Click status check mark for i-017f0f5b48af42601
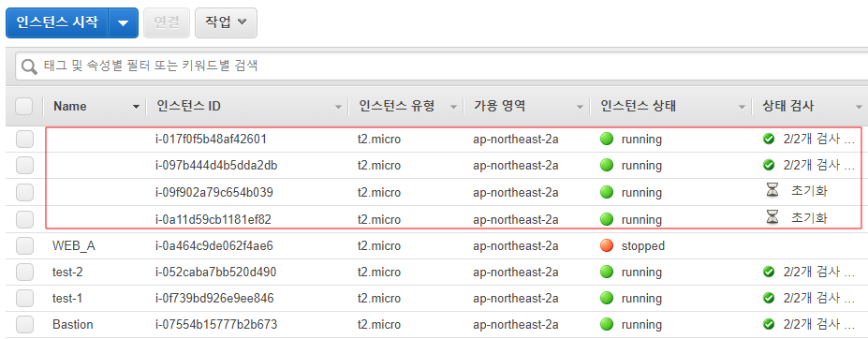This screenshot has width=868, height=339. [x=769, y=139]
